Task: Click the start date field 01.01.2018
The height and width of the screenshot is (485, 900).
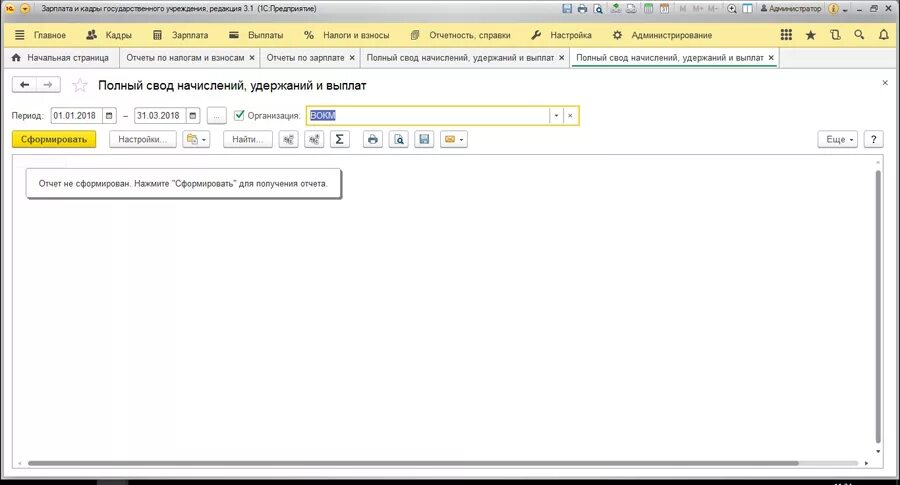Action: 76,115
